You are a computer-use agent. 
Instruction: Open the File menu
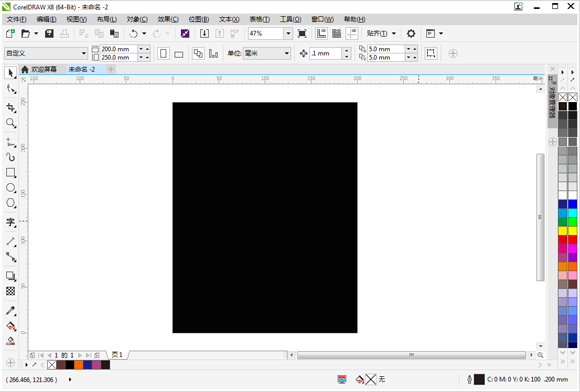click(17, 19)
